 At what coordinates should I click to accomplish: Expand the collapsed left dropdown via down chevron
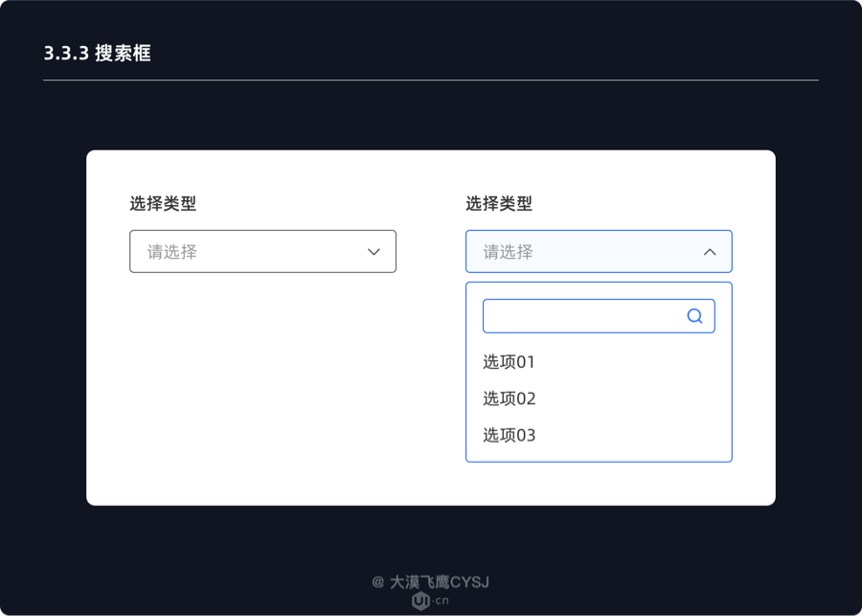click(374, 252)
